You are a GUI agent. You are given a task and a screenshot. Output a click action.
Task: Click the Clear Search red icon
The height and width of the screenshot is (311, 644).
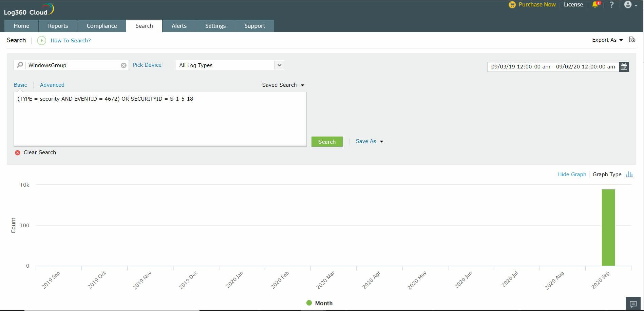coord(18,152)
